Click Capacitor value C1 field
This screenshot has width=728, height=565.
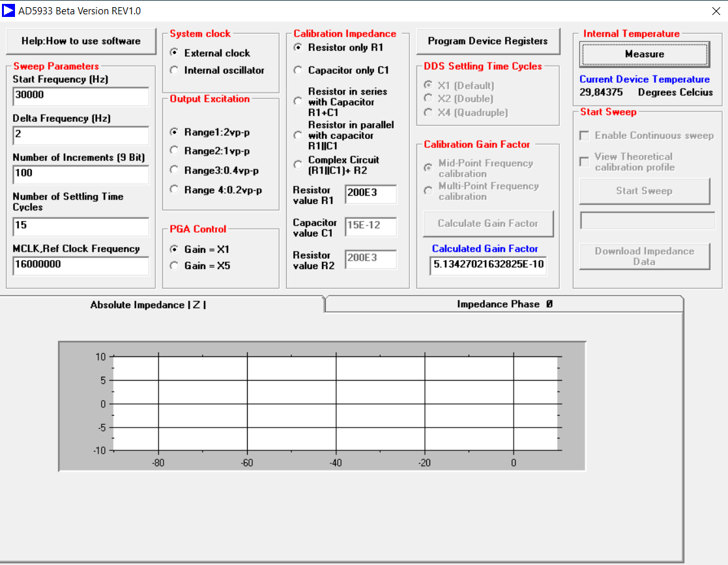(370, 226)
